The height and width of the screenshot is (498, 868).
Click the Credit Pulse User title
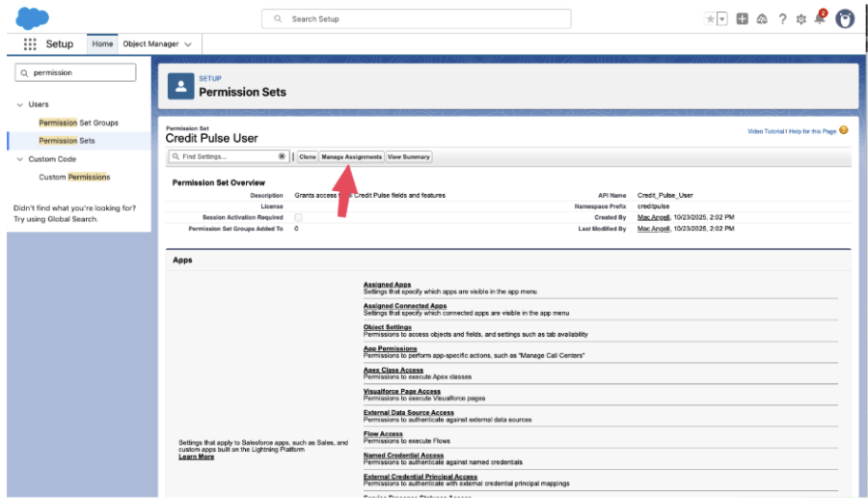[211, 138]
